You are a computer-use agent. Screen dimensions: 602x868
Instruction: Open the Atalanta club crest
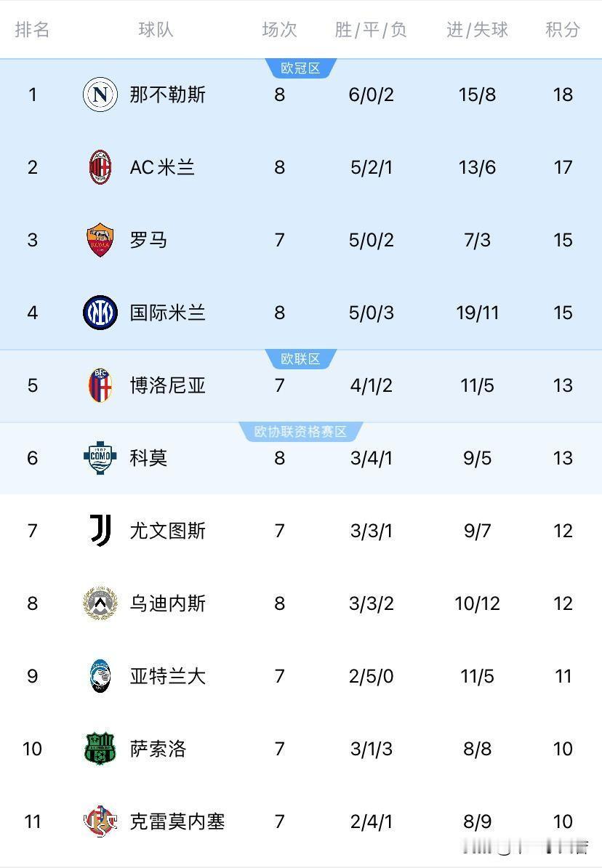pyautogui.click(x=100, y=676)
